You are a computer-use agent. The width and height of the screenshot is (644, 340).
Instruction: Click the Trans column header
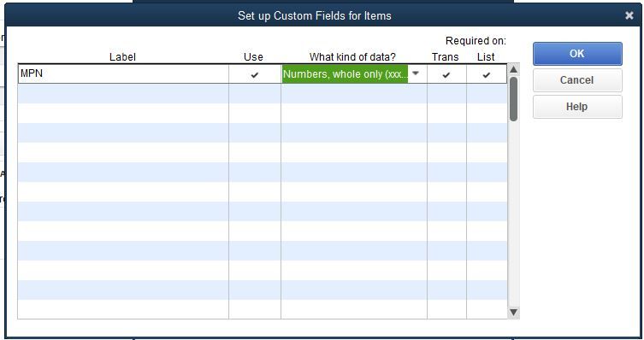(446, 57)
